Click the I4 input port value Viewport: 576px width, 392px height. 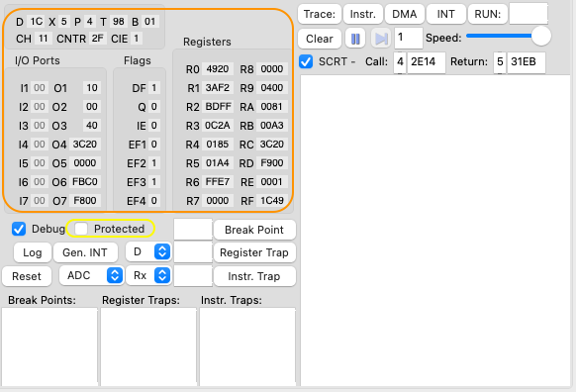tap(40, 144)
